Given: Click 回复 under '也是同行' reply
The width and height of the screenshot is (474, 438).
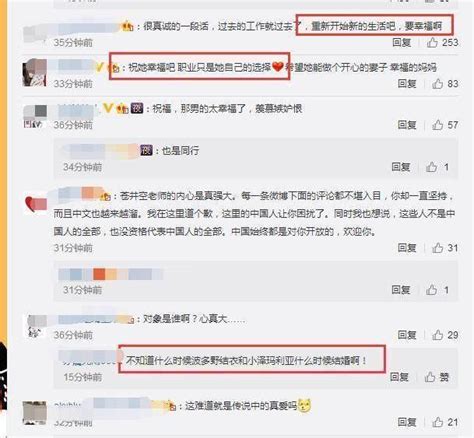Looking at the screenshot, I should (401, 167).
